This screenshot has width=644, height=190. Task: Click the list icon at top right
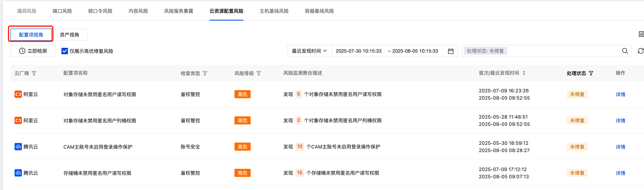pyautogui.click(x=641, y=34)
